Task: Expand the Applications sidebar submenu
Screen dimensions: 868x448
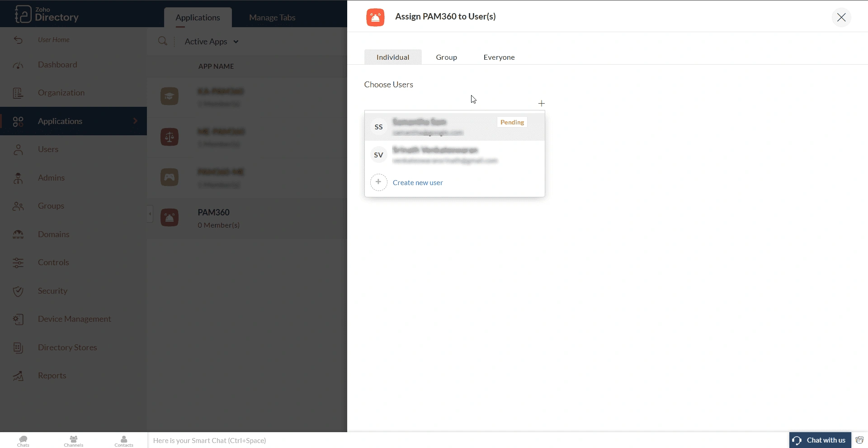Action: click(x=135, y=121)
